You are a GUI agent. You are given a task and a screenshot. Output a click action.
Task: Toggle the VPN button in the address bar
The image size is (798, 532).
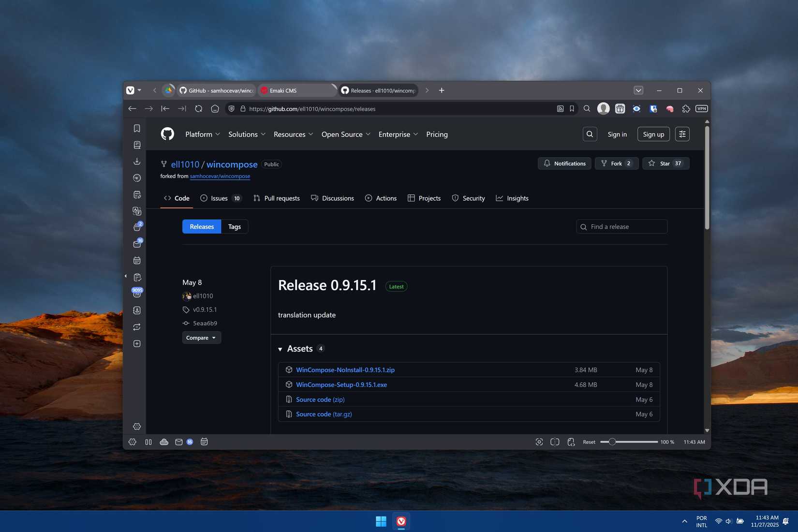coord(701,109)
